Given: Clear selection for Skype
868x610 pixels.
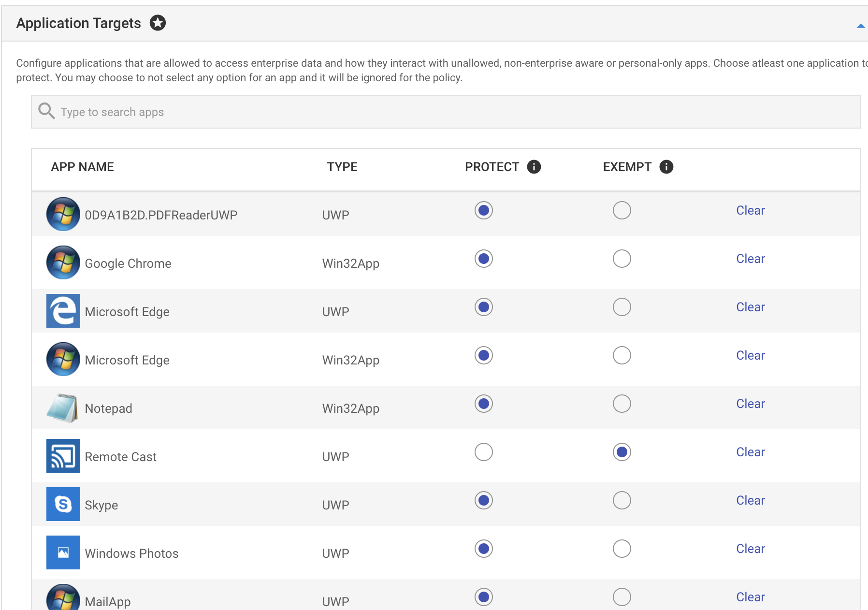Looking at the screenshot, I should [751, 500].
